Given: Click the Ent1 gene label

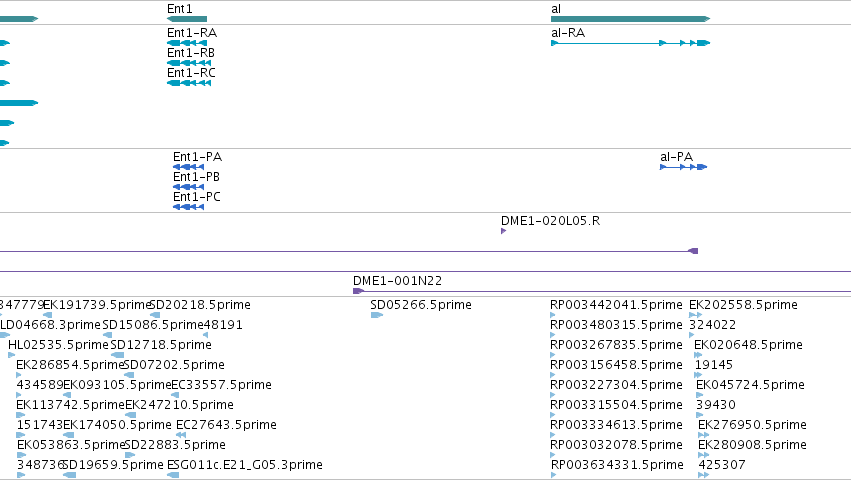Looking at the screenshot, I should point(180,9).
